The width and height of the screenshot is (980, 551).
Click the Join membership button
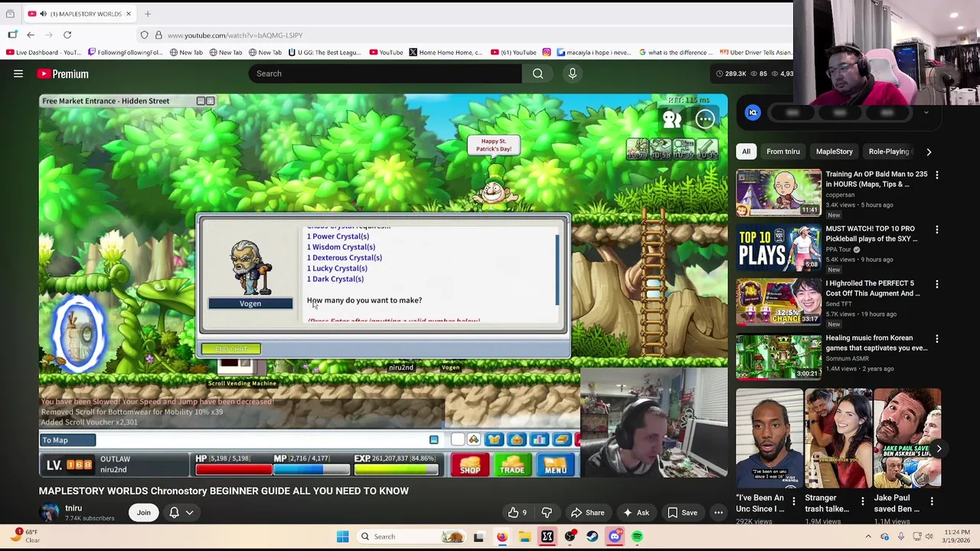point(144,513)
